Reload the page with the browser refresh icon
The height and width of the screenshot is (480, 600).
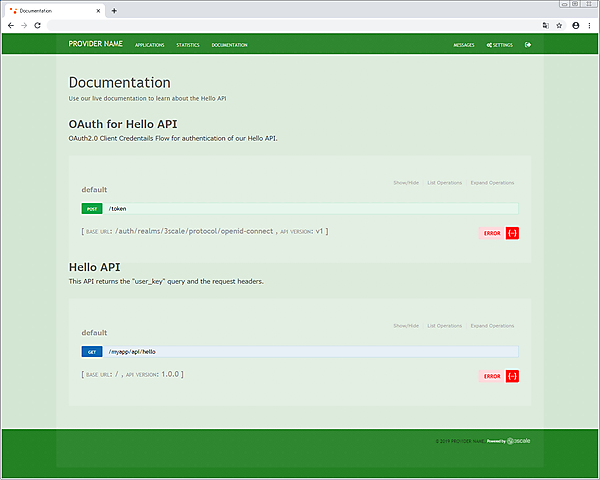[x=38, y=25]
